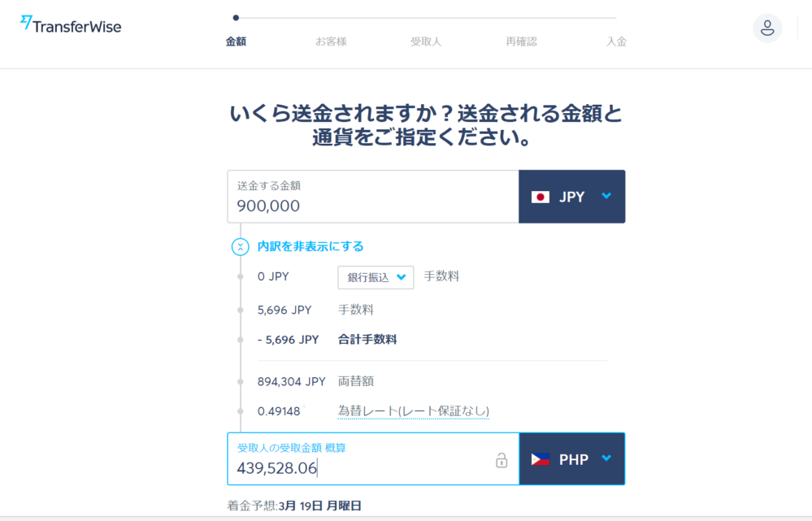
Task: Open the PHP currency dropdown
Action: (571, 459)
